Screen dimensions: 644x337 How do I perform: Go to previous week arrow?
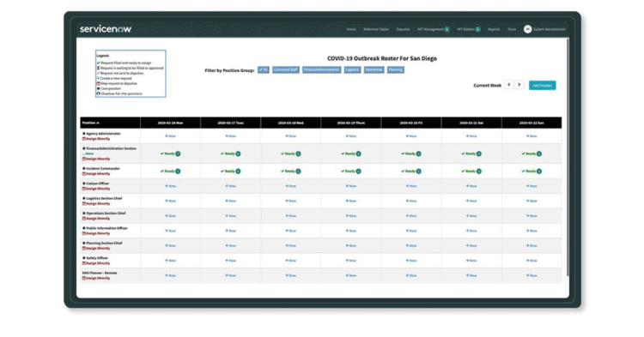[x=509, y=84]
